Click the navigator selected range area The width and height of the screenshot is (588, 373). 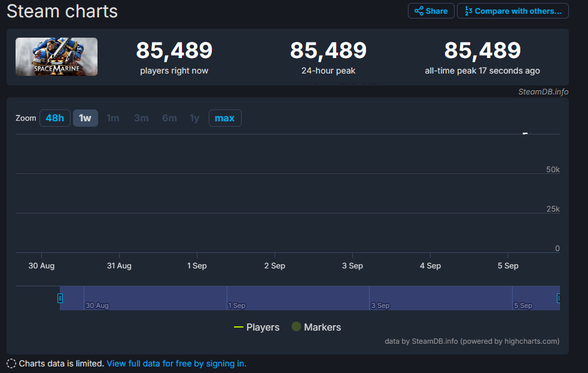[x=310, y=298]
